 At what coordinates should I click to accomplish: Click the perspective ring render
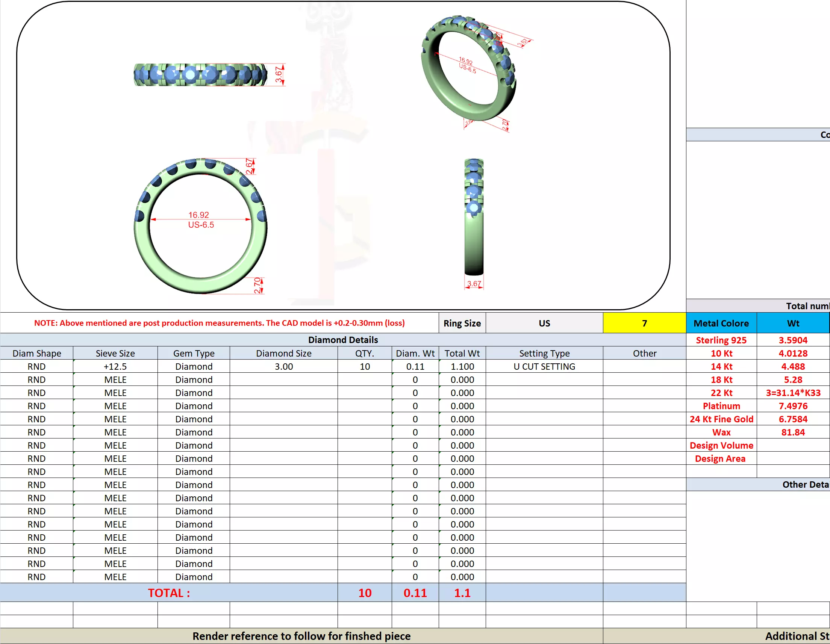pyautogui.click(x=469, y=69)
